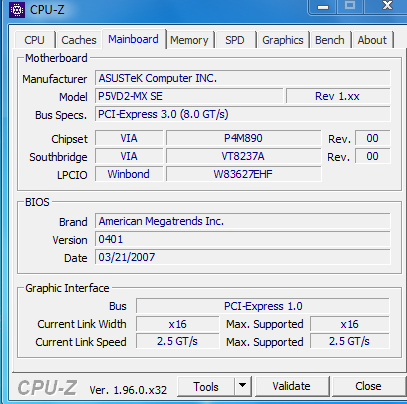Select the Mainboard tab
Screen dimensions: 407x404
tap(133, 39)
